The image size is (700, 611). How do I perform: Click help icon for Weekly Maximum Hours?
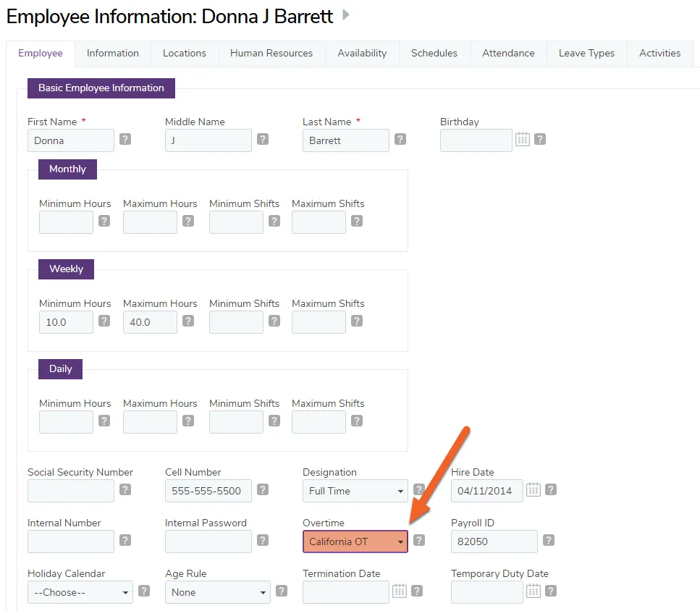pos(188,321)
